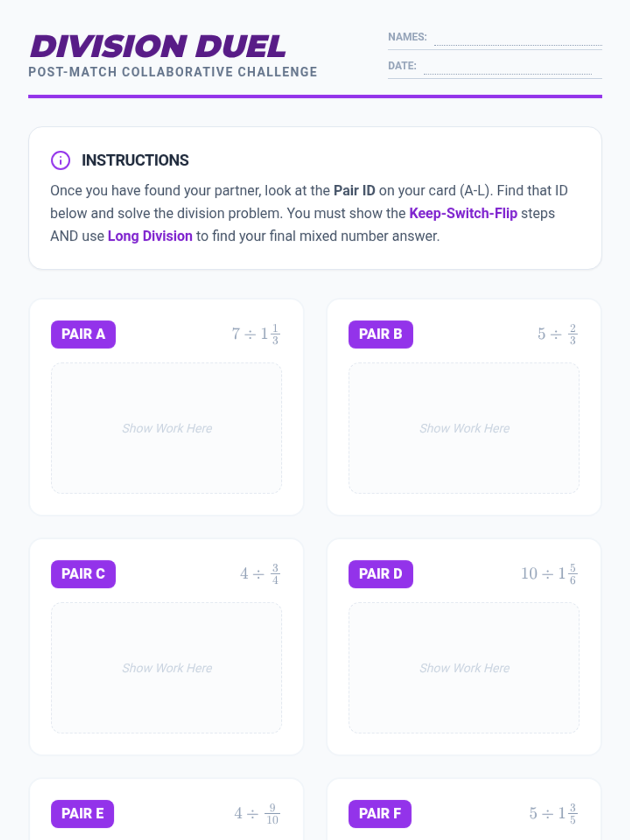This screenshot has height=840, width=630.
Task: Click the Pair E badge
Action: click(82, 814)
